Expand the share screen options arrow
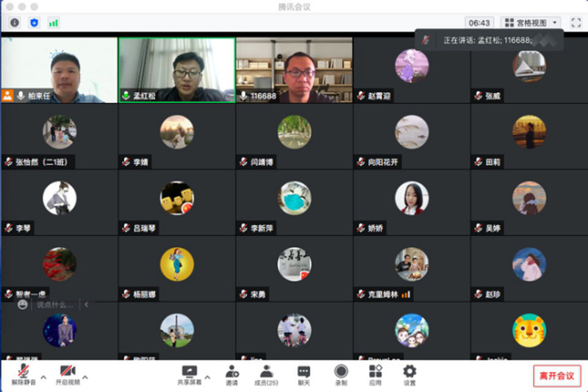Screen dimensions: 588x392 [x=207, y=377]
